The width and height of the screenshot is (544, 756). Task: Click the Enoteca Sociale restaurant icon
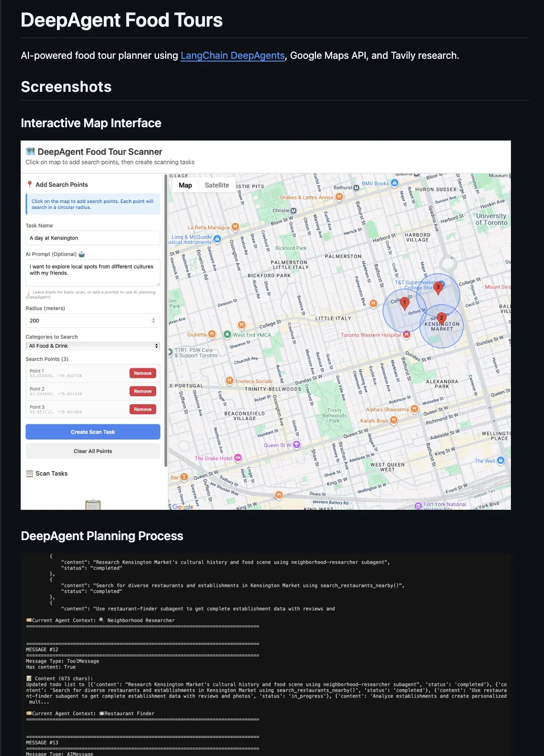click(x=230, y=381)
